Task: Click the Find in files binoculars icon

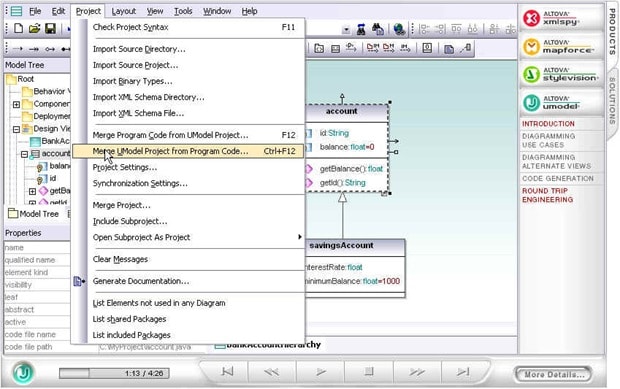Action: pyautogui.click(x=378, y=29)
